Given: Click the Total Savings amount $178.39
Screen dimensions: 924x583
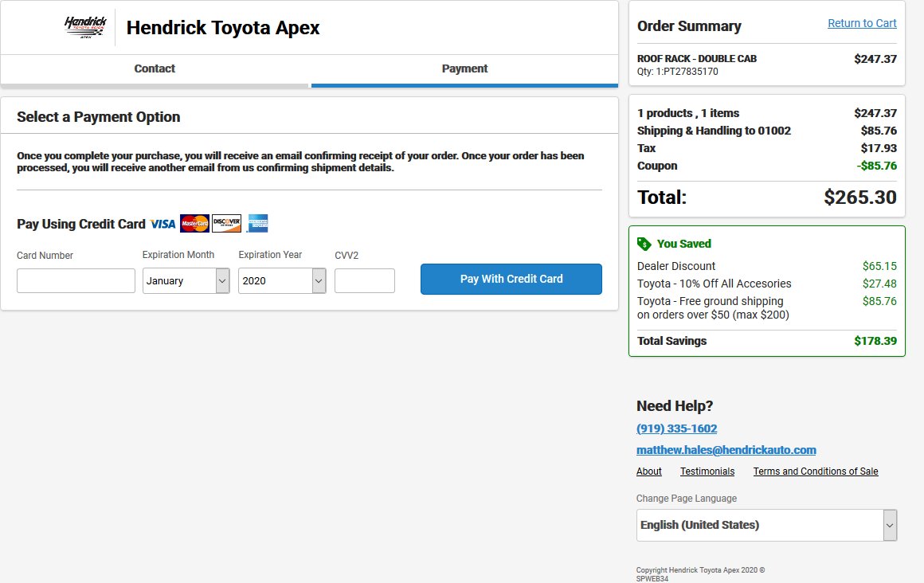Looking at the screenshot, I should (x=875, y=341).
